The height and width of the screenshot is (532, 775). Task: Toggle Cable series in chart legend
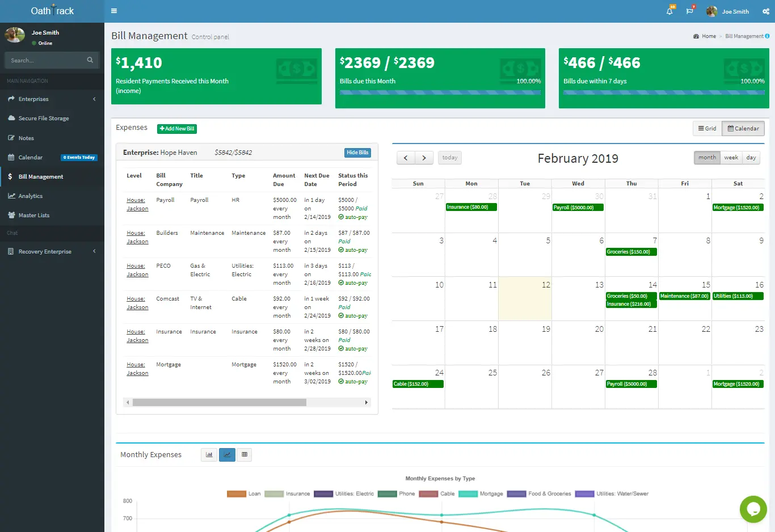coord(437,493)
